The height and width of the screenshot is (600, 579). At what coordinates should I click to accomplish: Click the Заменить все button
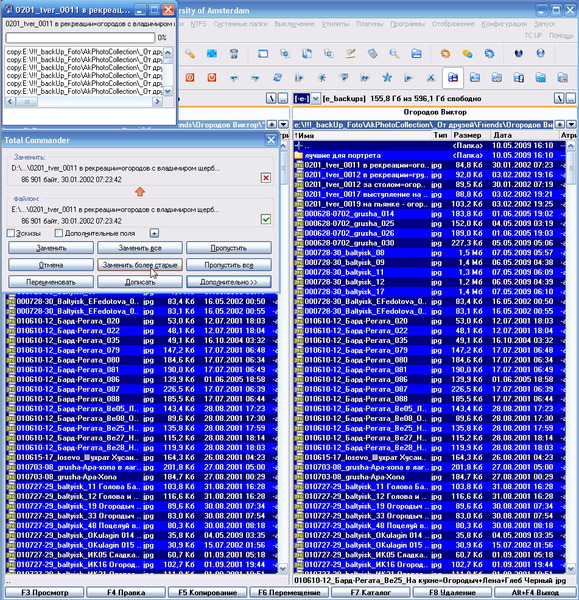coord(140,248)
